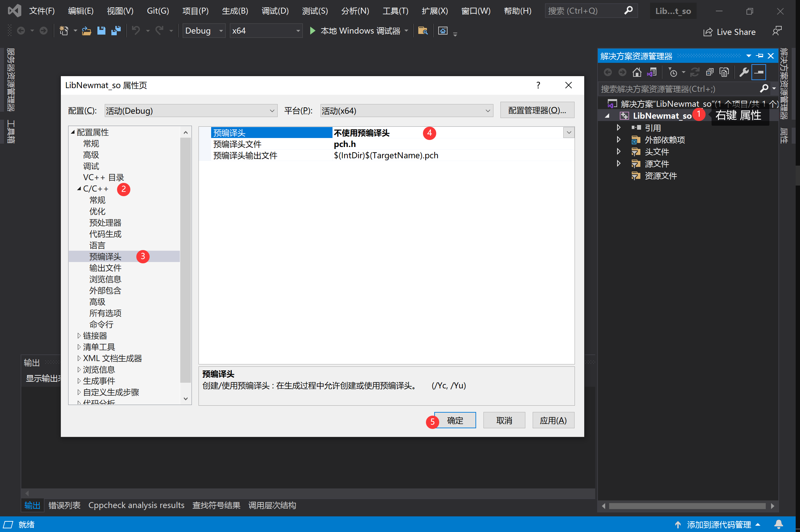
Task: Expand the 清单工具 tree node
Action: [79, 347]
